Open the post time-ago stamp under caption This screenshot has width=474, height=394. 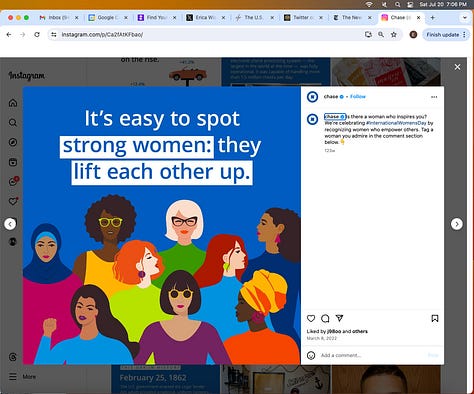(329, 151)
